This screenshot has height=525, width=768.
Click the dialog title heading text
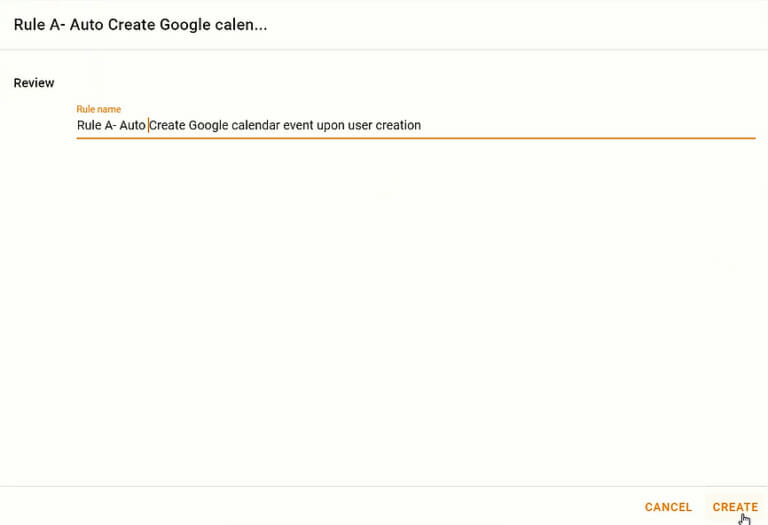[140, 24]
